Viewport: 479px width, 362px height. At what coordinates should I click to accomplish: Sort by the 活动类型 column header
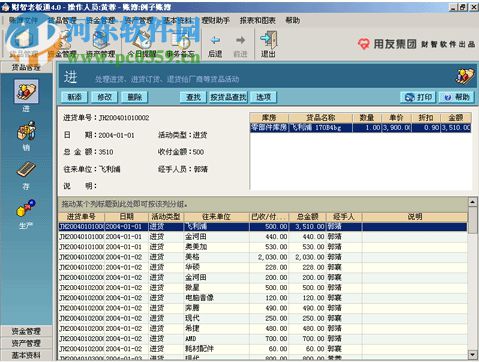[166, 217]
